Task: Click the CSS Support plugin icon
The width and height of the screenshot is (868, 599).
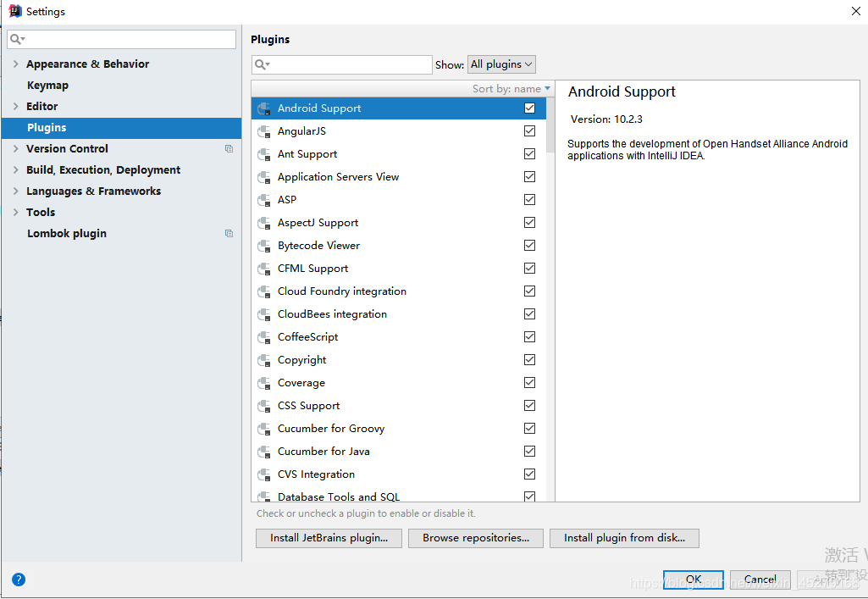Action: coord(264,406)
